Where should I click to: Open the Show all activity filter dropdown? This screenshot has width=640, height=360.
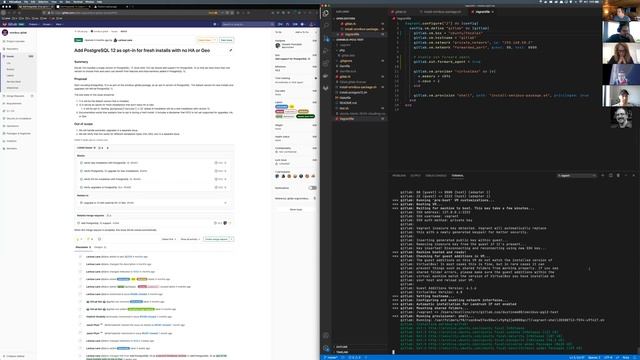tap(190, 239)
